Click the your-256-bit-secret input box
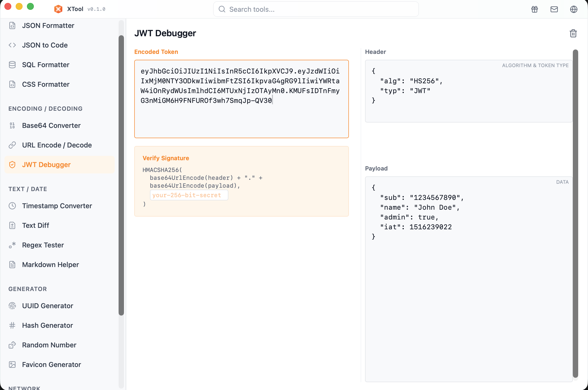Screen dimensions: 588x390 pos(189,195)
